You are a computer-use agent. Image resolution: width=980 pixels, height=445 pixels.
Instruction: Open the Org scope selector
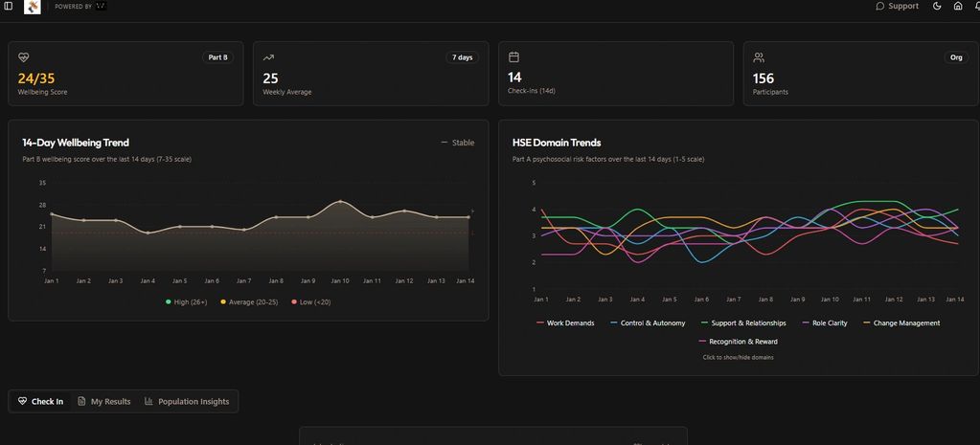pos(955,57)
